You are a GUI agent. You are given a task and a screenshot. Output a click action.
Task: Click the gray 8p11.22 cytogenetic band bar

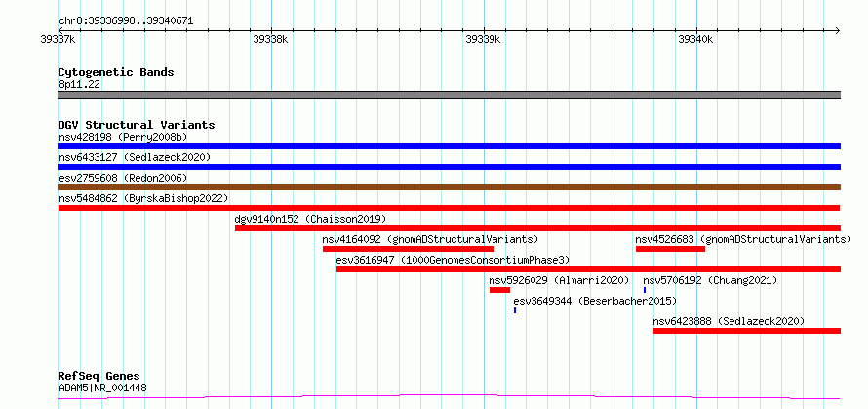pyautogui.click(x=449, y=95)
